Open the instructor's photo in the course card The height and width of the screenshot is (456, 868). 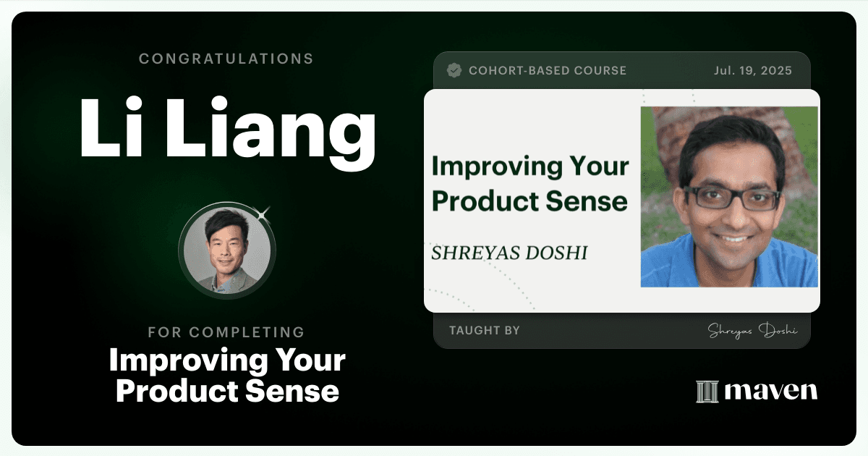729,197
